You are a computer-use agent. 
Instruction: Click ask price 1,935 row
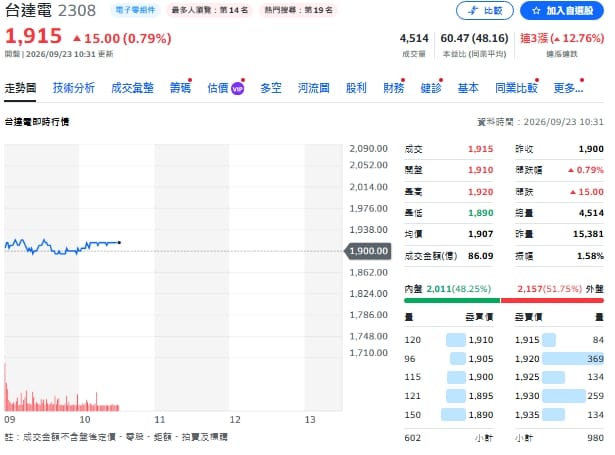559,415
